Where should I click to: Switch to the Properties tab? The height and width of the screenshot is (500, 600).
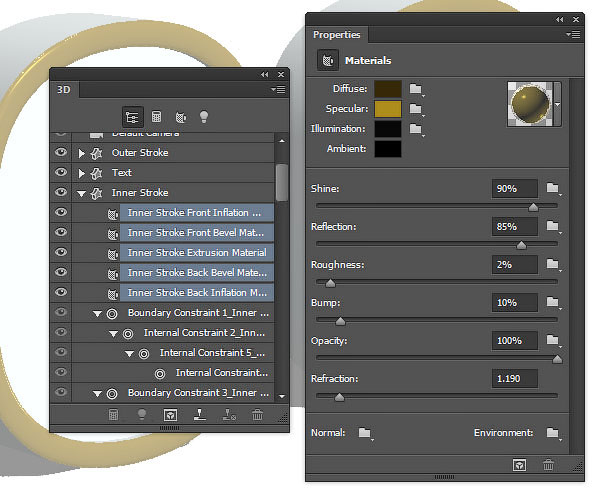(x=337, y=35)
